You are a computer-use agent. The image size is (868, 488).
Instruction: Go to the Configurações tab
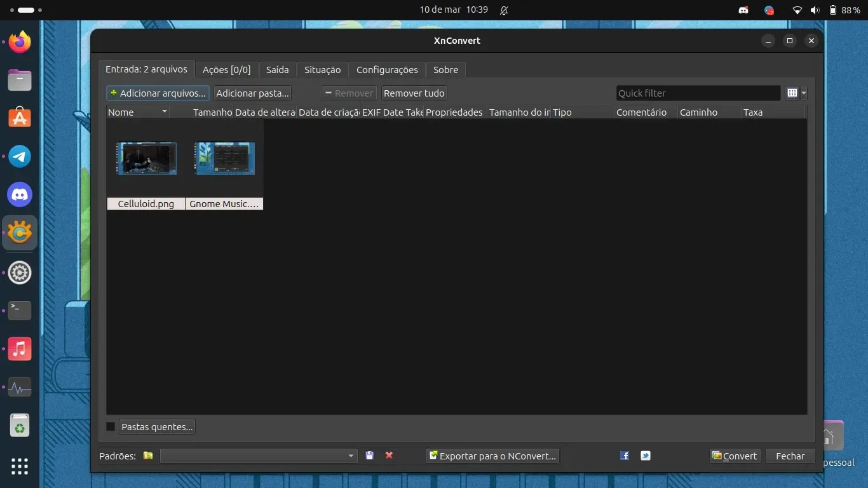(x=387, y=70)
